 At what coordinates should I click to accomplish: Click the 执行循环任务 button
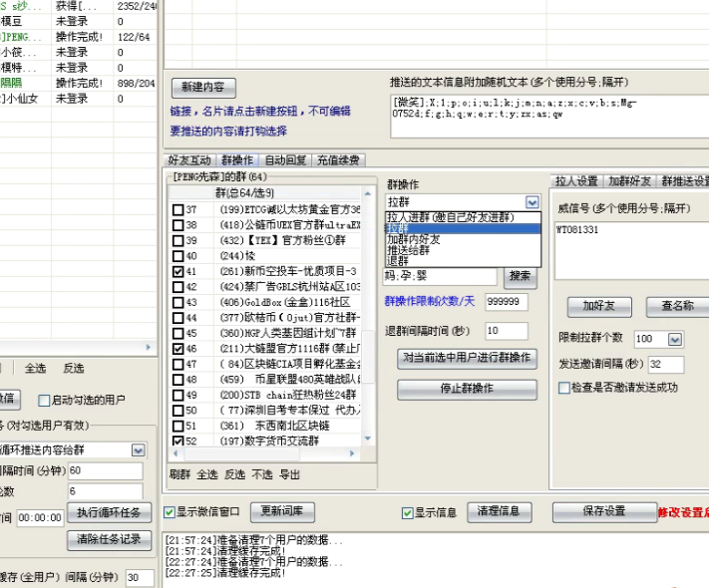coord(109,512)
